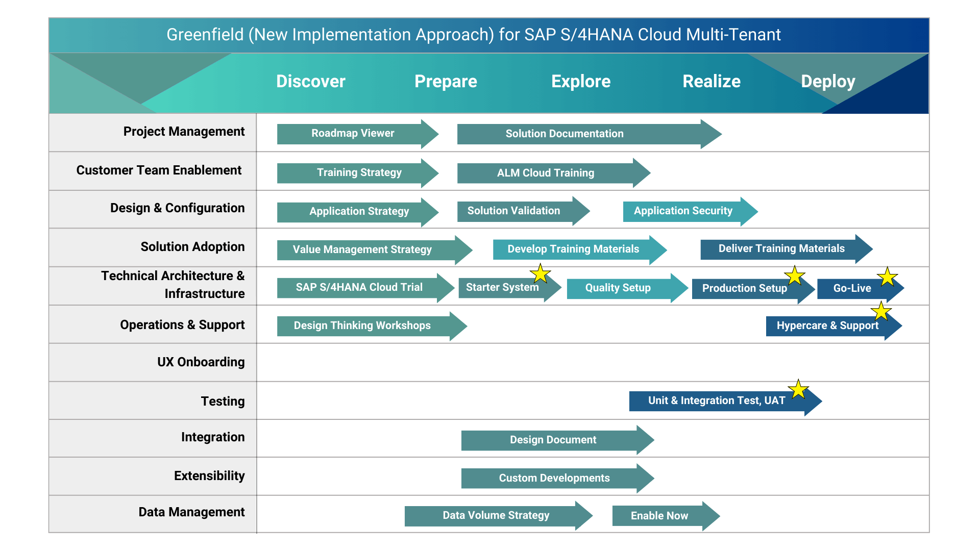
Task: Select the Hypercare & Support arrow
Action: pyautogui.click(x=834, y=326)
